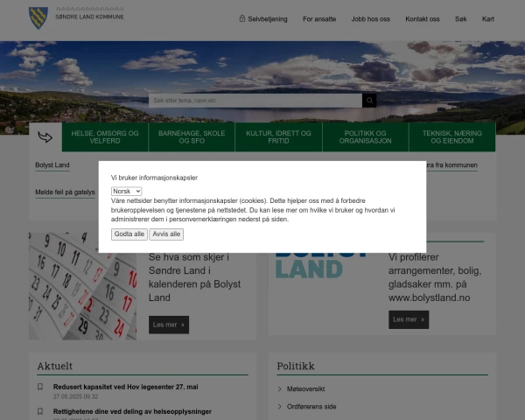Click the Søndre Land Kommune name text
Screen dimensions: 525x420
click(89, 17)
